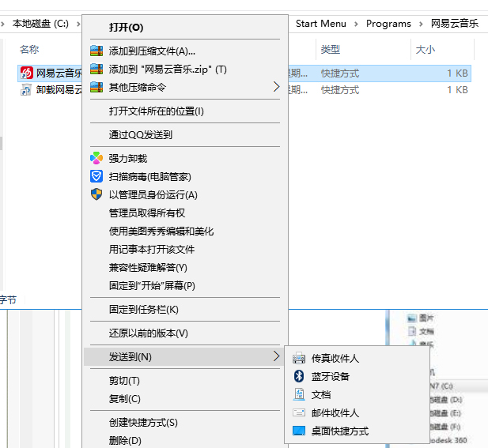The width and height of the screenshot is (488, 448).
Task: Select 传真收件人 in the send-to submenu
Action: click(357, 358)
